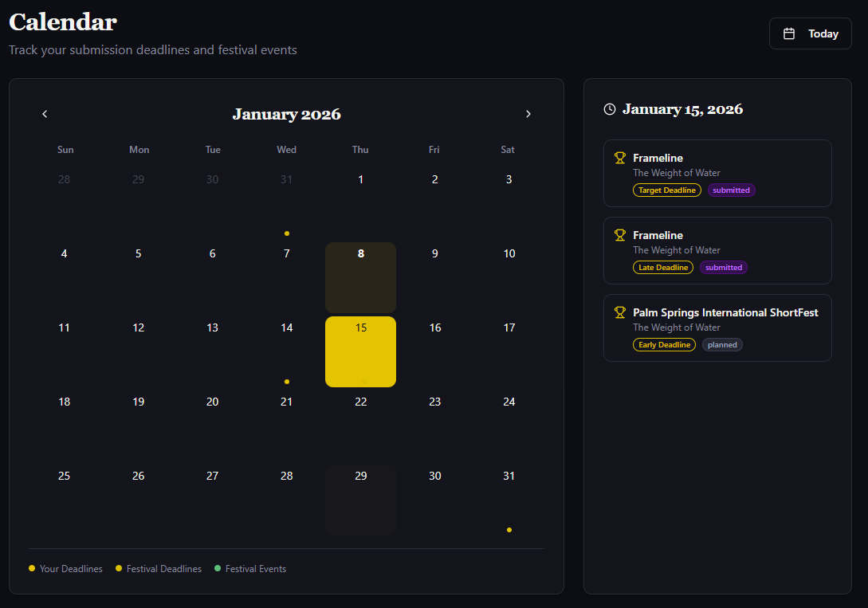The image size is (868, 608).
Task: Select January 21 on the calendar
Action: point(287,426)
